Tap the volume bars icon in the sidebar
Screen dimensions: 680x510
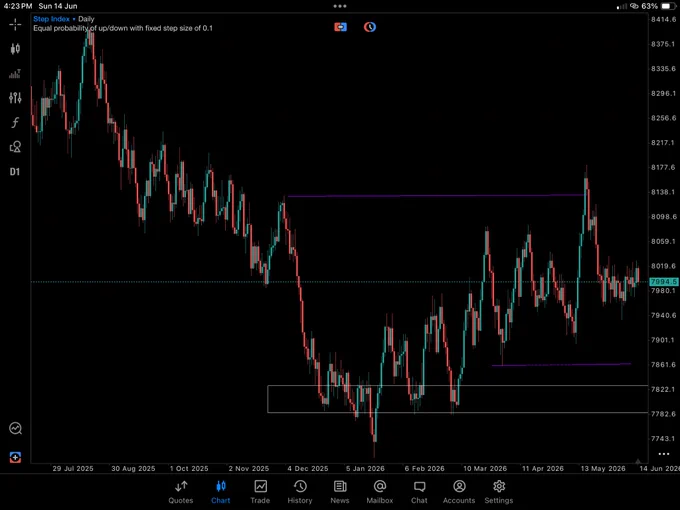click(x=15, y=74)
